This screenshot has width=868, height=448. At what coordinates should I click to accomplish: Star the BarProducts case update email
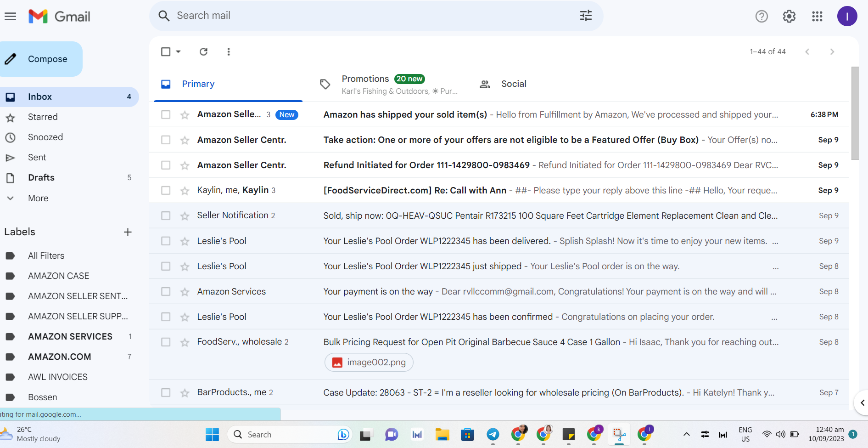tap(185, 392)
